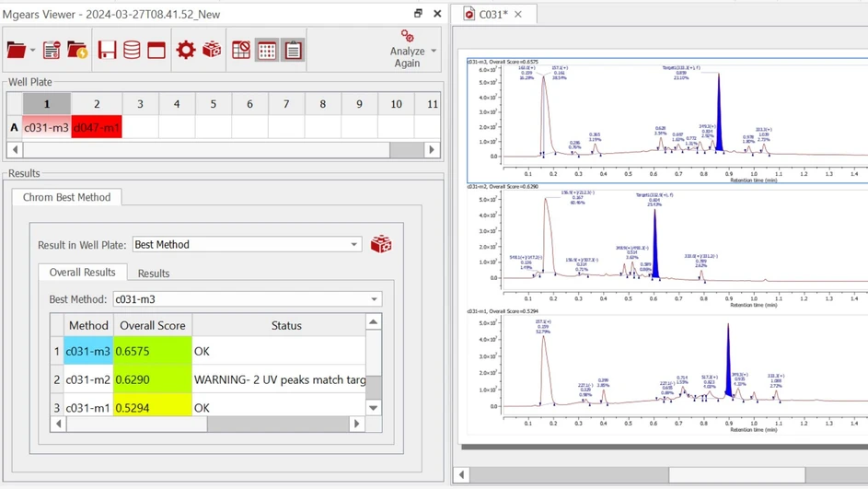Select well plate column header 8
Screen dimensions: 868x489
323,103
